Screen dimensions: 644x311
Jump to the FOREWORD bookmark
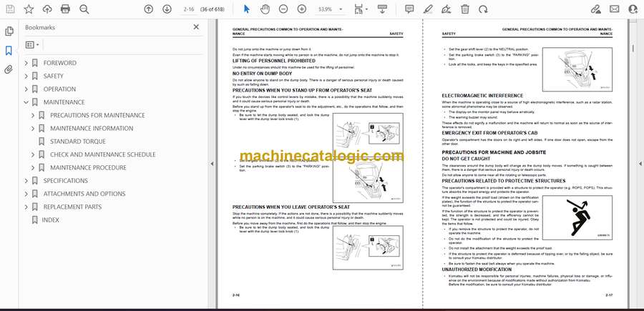tap(60, 63)
